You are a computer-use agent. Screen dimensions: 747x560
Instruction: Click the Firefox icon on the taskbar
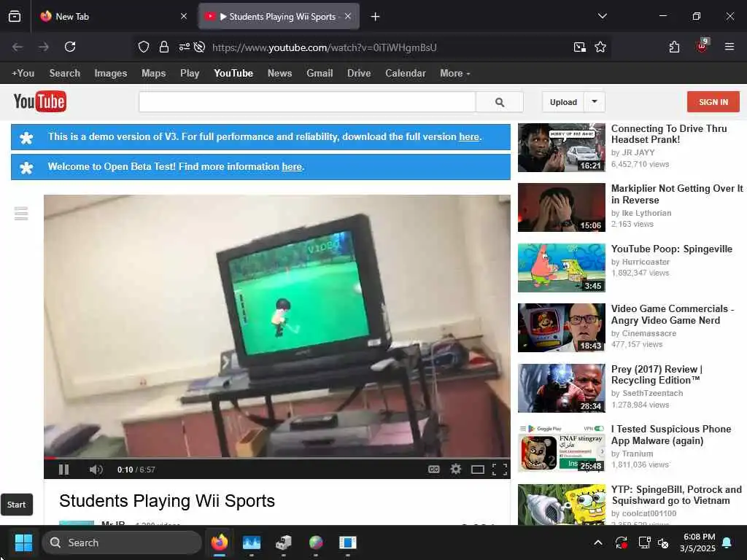tap(220, 542)
